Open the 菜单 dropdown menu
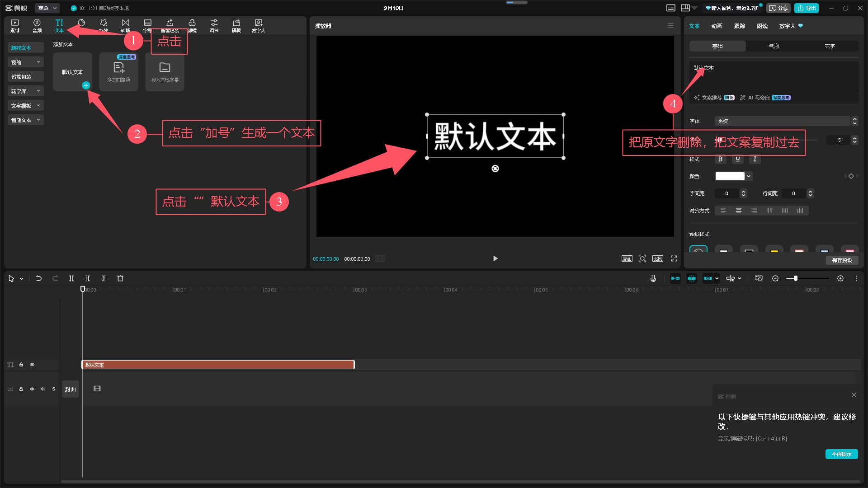Viewport: 868px width, 488px height. click(47, 8)
